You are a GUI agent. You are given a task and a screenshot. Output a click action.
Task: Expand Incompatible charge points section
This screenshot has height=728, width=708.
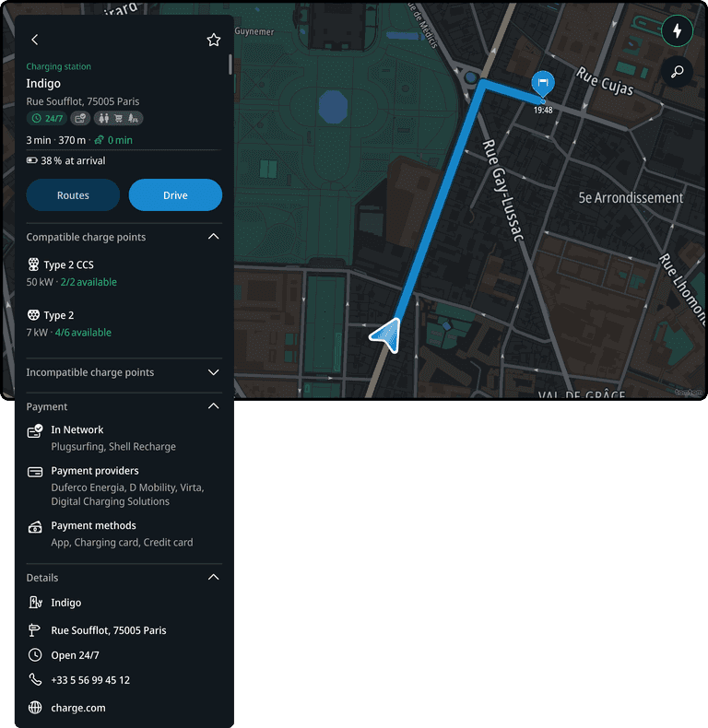213,372
